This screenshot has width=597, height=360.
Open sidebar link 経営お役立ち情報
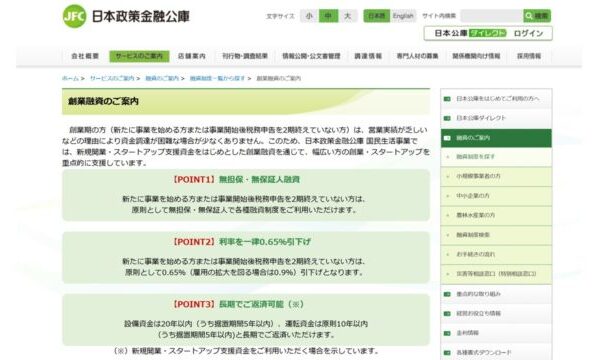(496, 314)
